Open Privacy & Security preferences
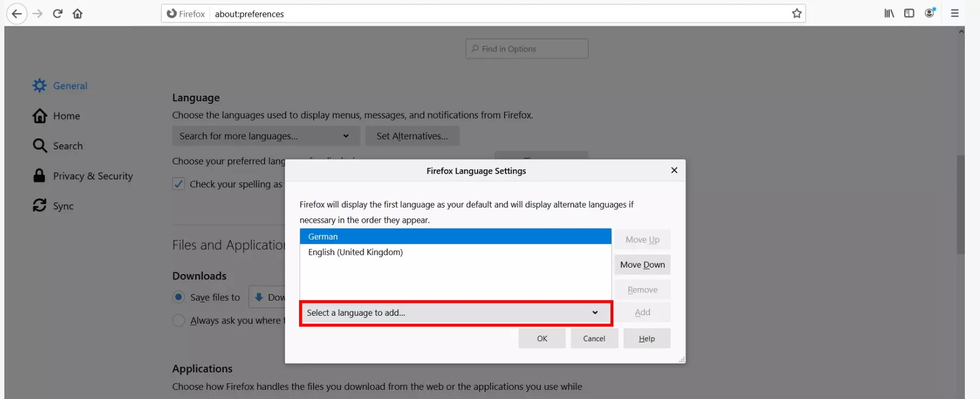Image resolution: width=980 pixels, height=399 pixels. [83, 176]
